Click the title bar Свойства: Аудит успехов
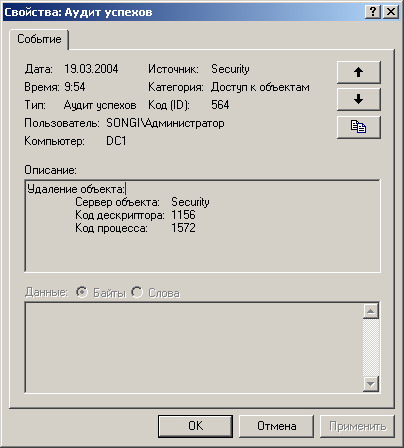This screenshot has height=448, width=404. coord(183,12)
